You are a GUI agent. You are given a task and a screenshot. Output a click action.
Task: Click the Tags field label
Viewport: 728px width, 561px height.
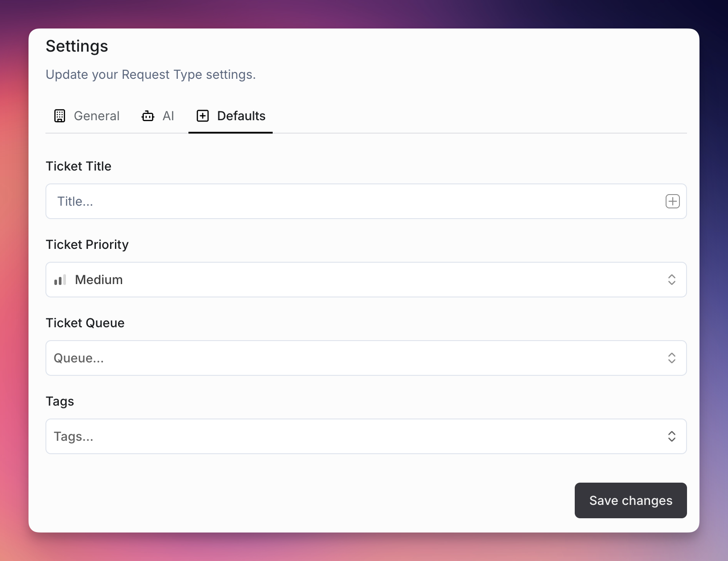pos(60,401)
